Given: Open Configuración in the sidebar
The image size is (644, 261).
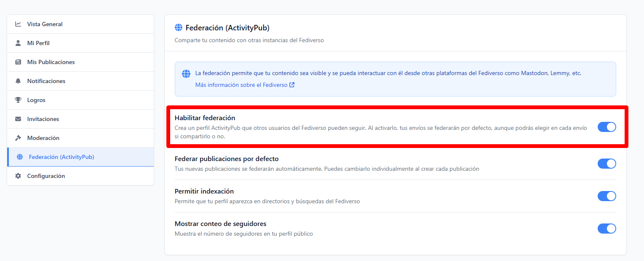Looking at the screenshot, I should 80,176.
